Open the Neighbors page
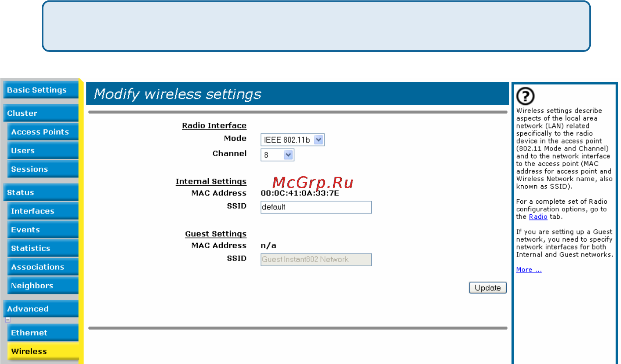The height and width of the screenshot is (364, 621). [x=43, y=285]
